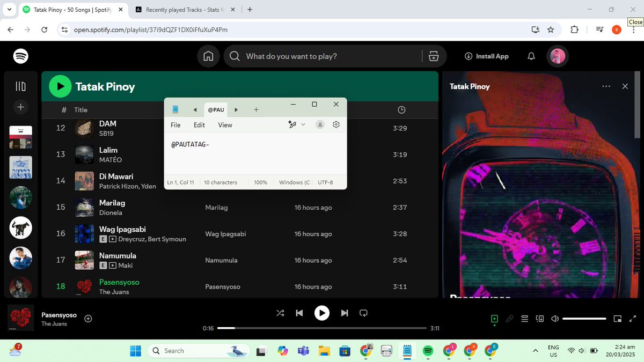Go to Spotify Home via house icon
This screenshot has height=362, width=644.
click(x=208, y=56)
